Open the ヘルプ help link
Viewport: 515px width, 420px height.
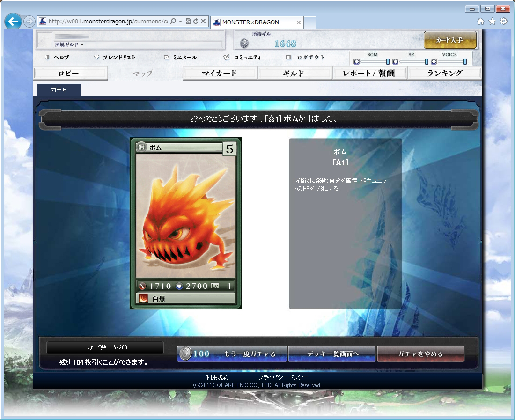tap(61, 57)
